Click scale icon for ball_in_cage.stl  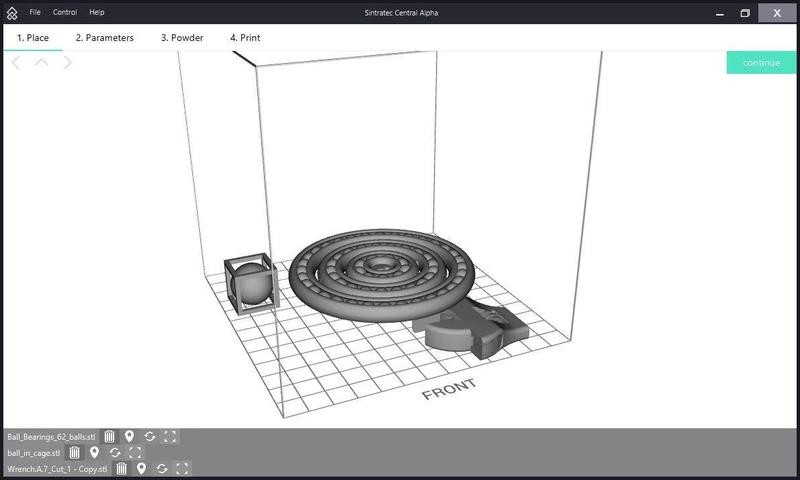135,453
